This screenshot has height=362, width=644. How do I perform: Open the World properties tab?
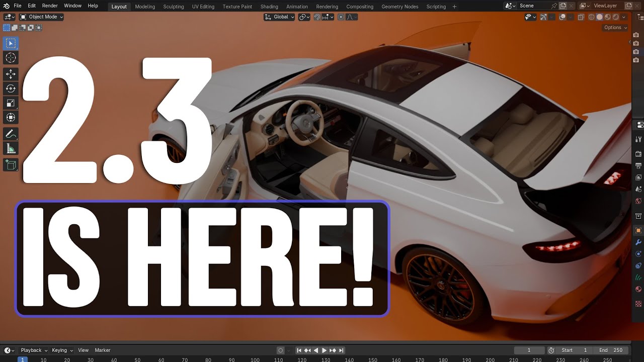(638, 201)
